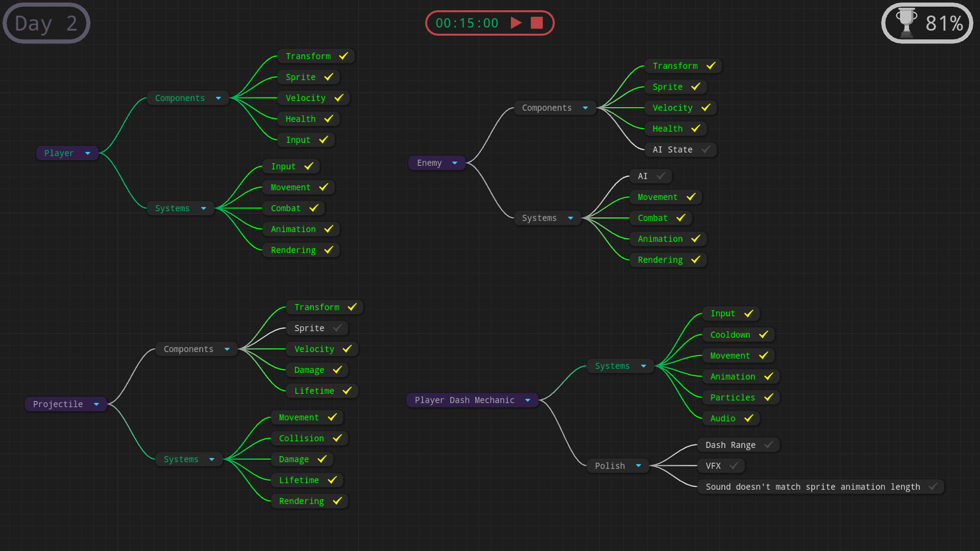Click Dash Range label
The height and width of the screenshot is (551, 980).
730,445
